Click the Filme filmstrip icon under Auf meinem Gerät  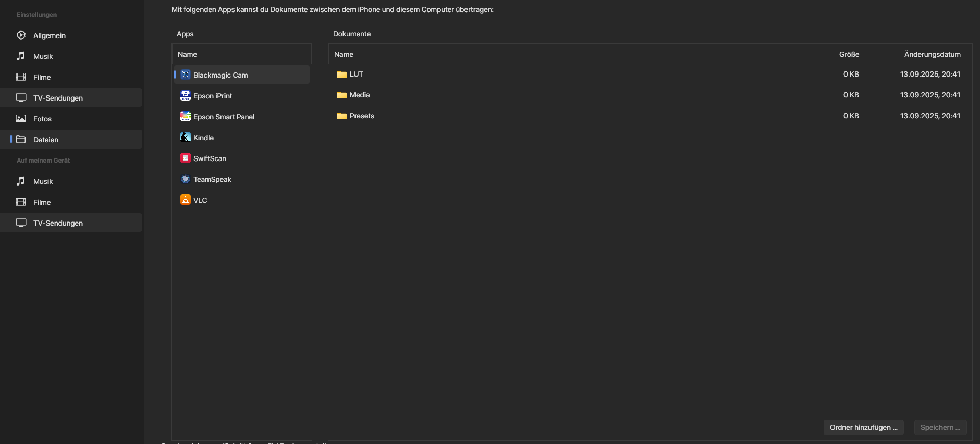[x=21, y=202]
